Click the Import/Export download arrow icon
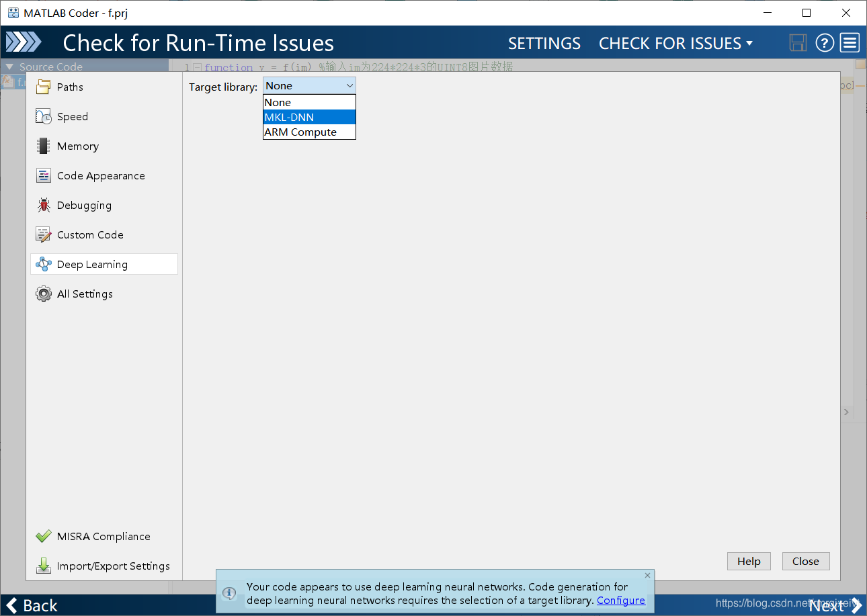 44,566
